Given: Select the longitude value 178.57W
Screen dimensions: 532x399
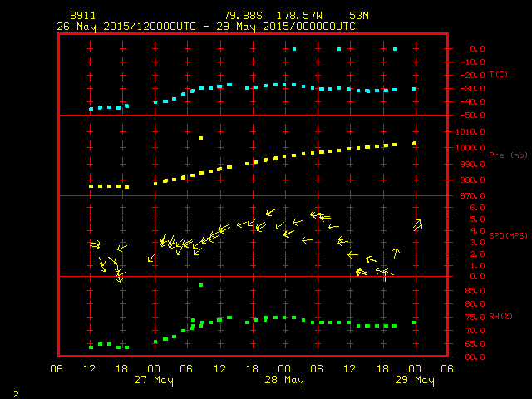Looking at the screenshot, I should (x=299, y=16).
